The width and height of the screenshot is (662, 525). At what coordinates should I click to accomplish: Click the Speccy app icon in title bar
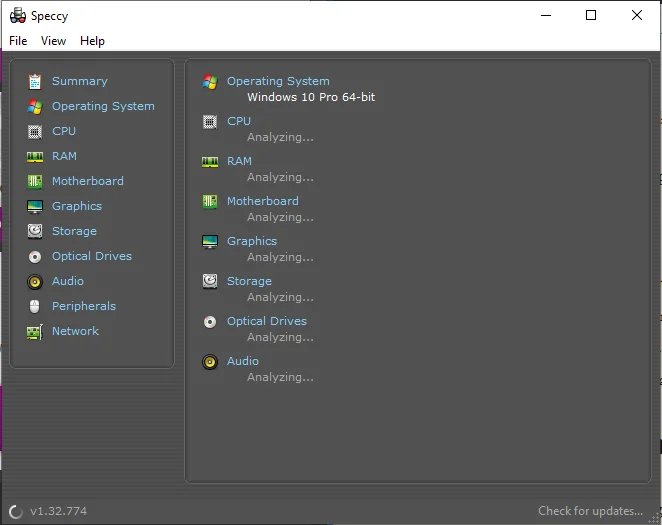tap(18, 16)
